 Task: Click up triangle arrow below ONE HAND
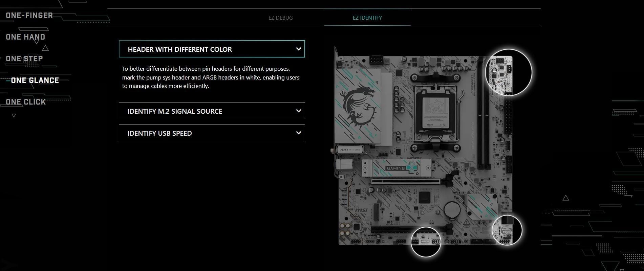point(45,48)
